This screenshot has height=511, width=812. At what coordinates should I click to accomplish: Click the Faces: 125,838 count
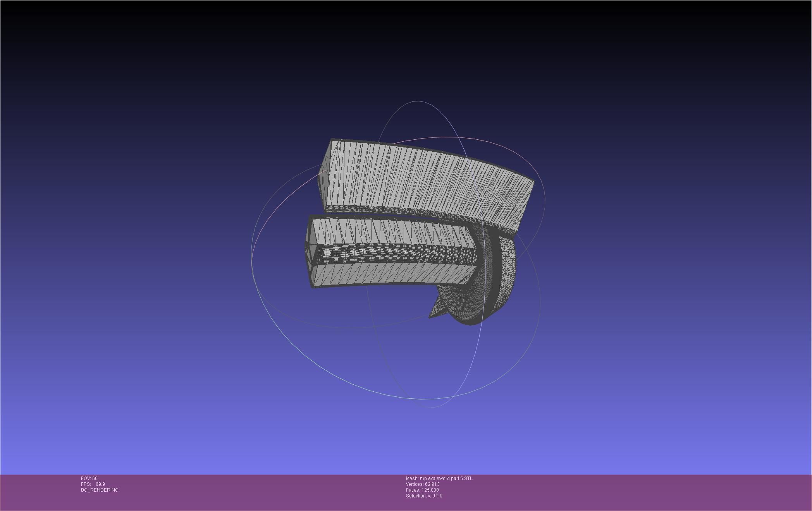coord(422,490)
